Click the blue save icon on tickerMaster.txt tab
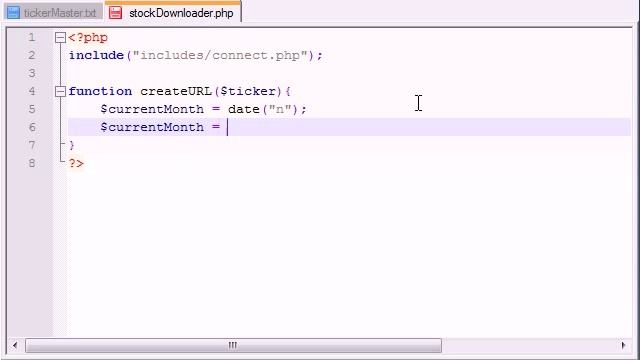Image resolution: width=640 pixels, height=360 pixels. click(13, 13)
